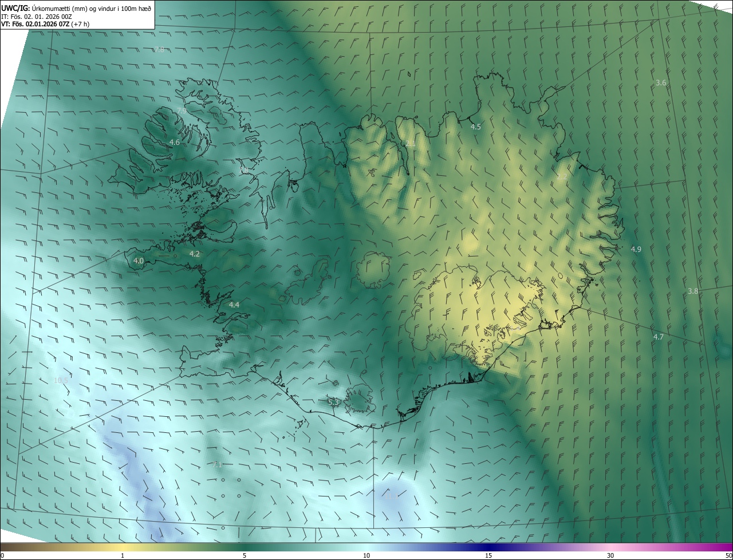The width and height of the screenshot is (733, 560).
Task: Click the 4.5 value label on the map
Action: click(x=476, y=127)
